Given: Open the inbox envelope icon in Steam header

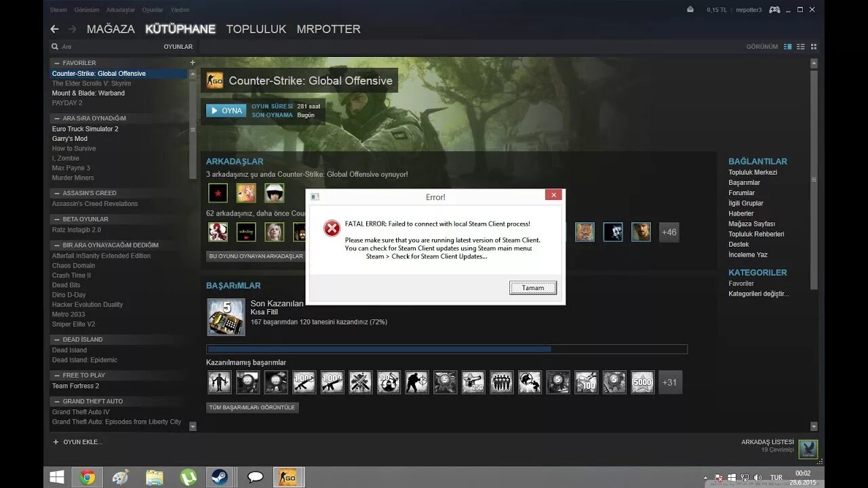Looking at the screenshot, I should (690, 9).
